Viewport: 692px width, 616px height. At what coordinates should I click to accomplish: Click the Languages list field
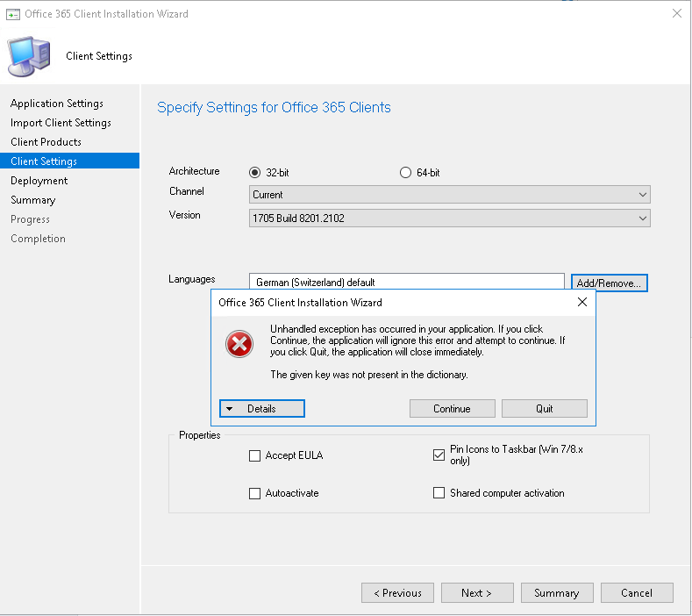point(406,282)
